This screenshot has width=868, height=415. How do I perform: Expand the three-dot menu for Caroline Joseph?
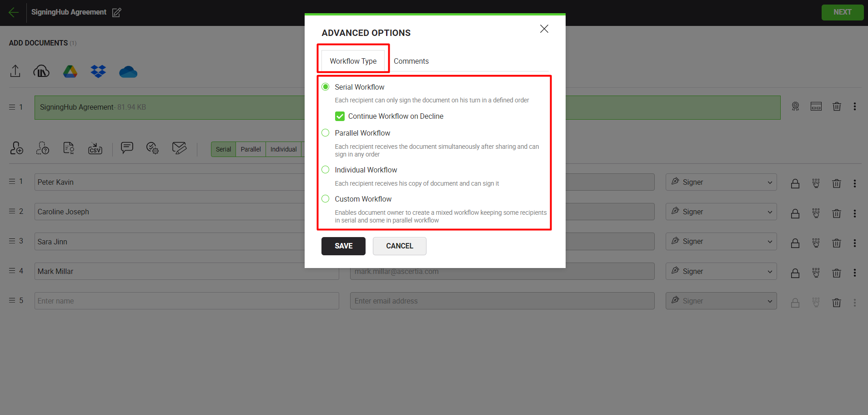click(x=854, y=213)
